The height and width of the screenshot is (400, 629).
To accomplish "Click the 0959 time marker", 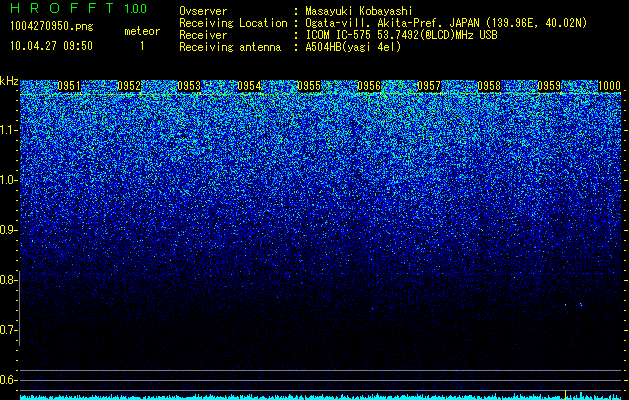I will click(549, 86).
